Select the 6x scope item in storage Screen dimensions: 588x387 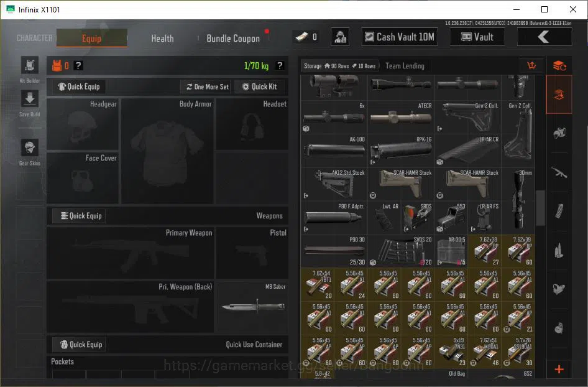click(334, 117)
